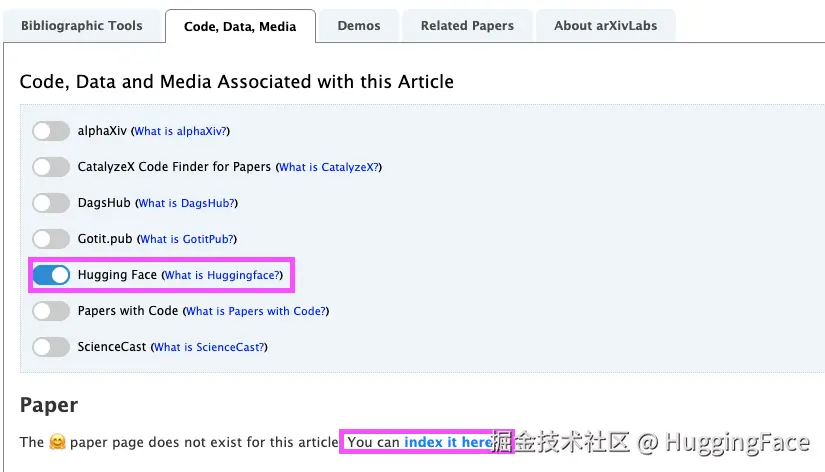The width and height of the screenshot is (825, 472).
Task: Click the 'Code, Data and Media Associated' heading
Action: (237, 82)
